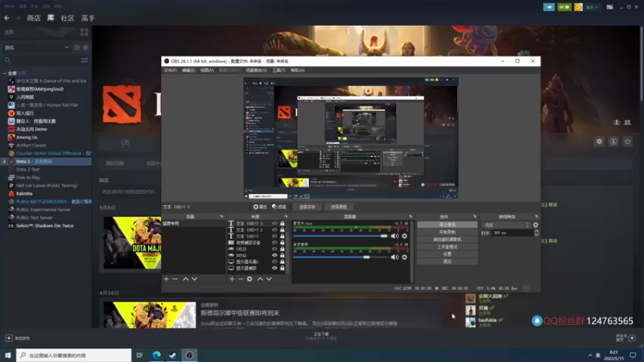The width and height of the screenshot is (644, 362).
Task: Open the OBS 编辑(E) menu
Action: pos(188,70)
